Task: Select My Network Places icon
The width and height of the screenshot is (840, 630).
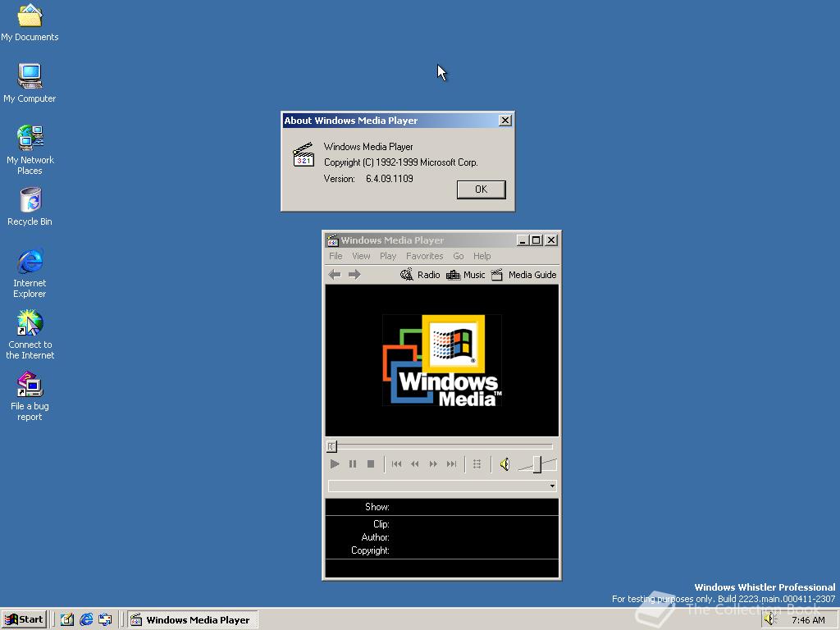Action: 30,150
